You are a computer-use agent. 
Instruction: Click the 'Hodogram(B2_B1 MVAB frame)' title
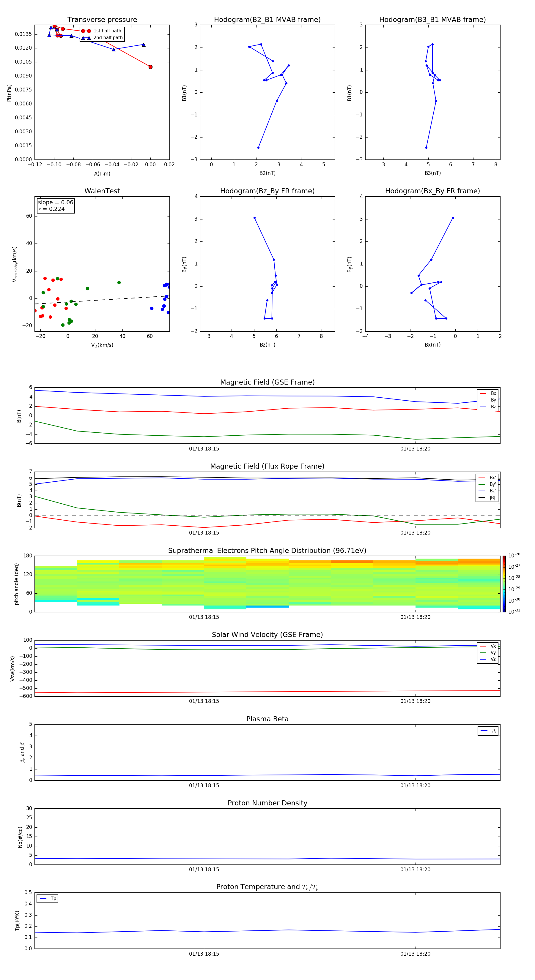(267, 20)
